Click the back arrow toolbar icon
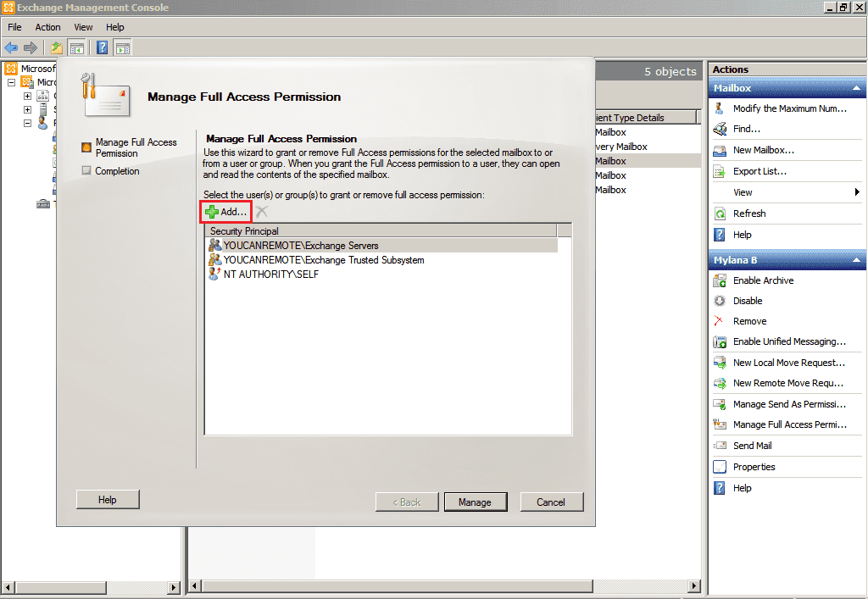 11,48
